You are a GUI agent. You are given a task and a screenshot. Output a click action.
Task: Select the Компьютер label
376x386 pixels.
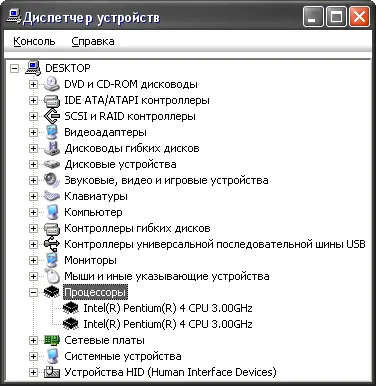pyautogui.click(x=93, y=212)
